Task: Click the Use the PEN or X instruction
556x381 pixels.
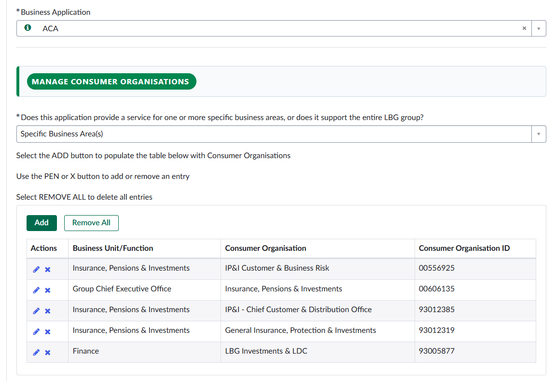Action: click(x=103, y=176)
